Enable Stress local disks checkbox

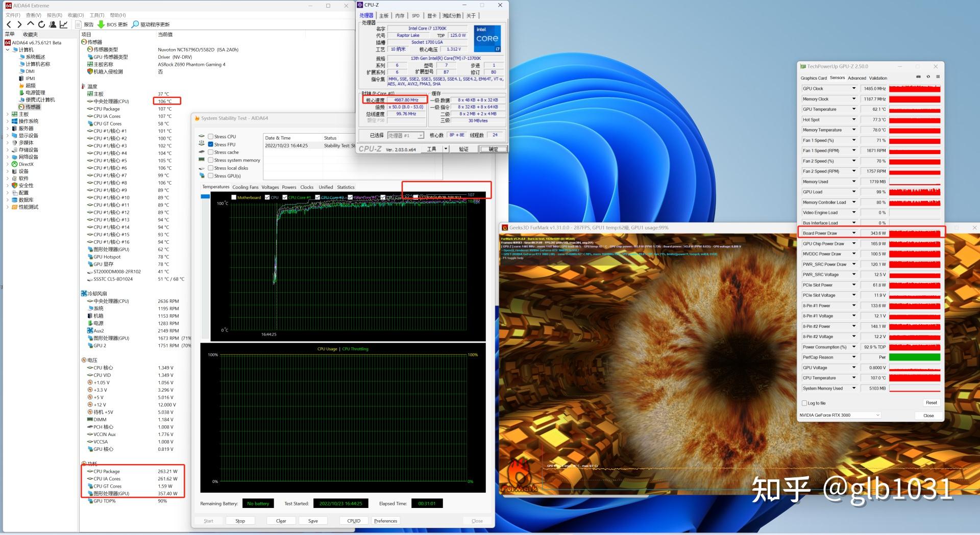tap(210, 168)
